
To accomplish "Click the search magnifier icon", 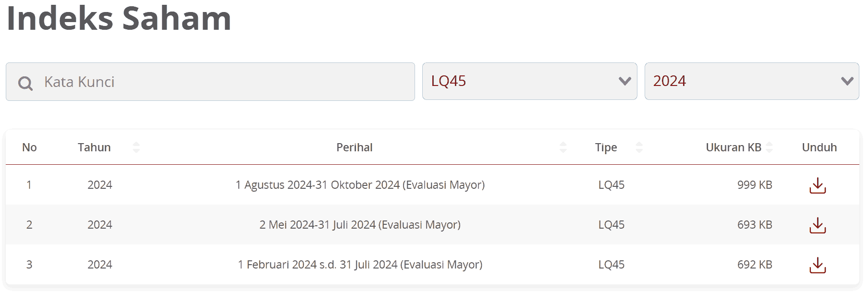I will pyautogui.click(x=25, y=83).
